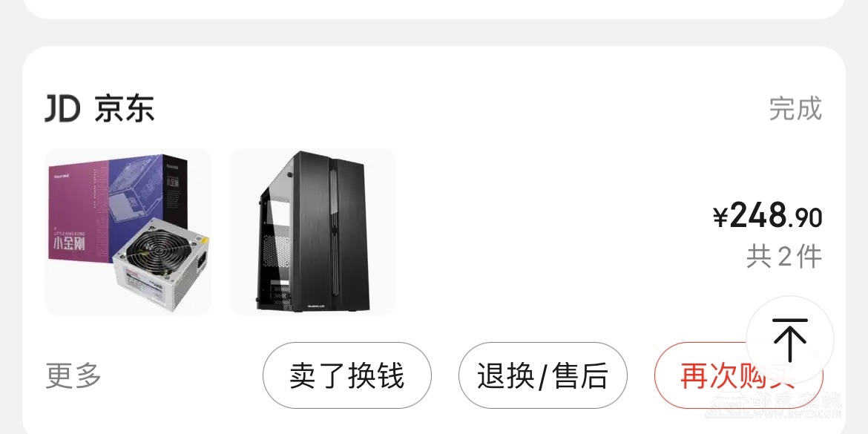Expand the 更多 options
This screenshot has width=868, height=434.
(x=73, y=376)
